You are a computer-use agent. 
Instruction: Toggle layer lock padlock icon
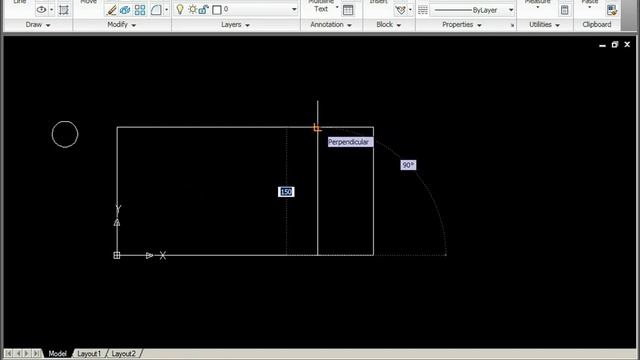pos(203,9)
